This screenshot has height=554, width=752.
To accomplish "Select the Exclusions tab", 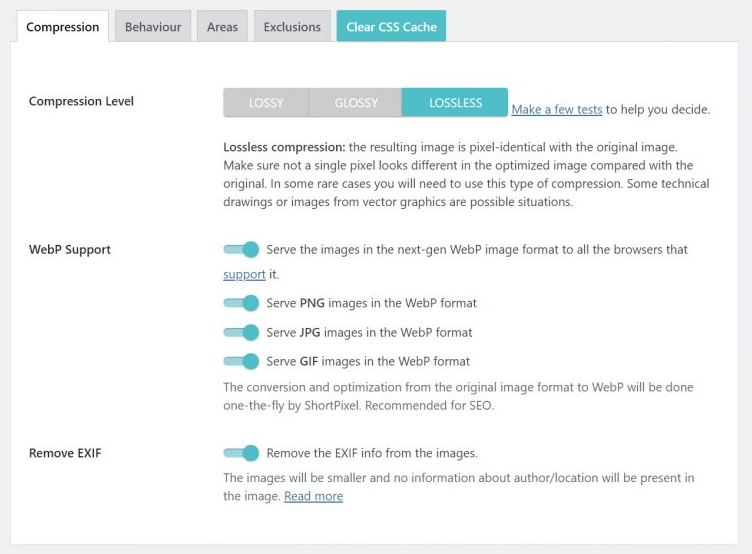I will [292, 27].
